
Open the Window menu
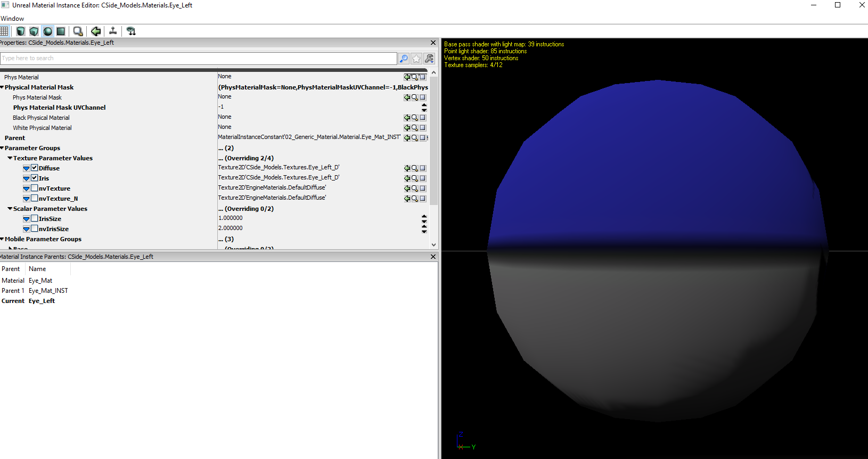pos(12,19)
